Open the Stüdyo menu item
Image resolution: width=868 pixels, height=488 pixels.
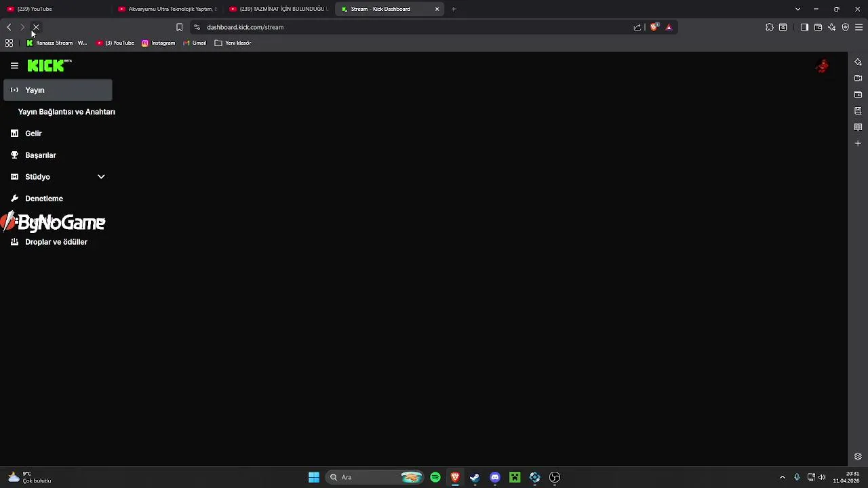(37, 177)
